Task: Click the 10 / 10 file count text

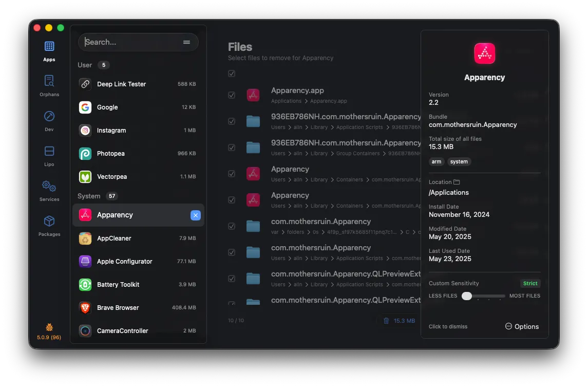Action: coord(236,321)
